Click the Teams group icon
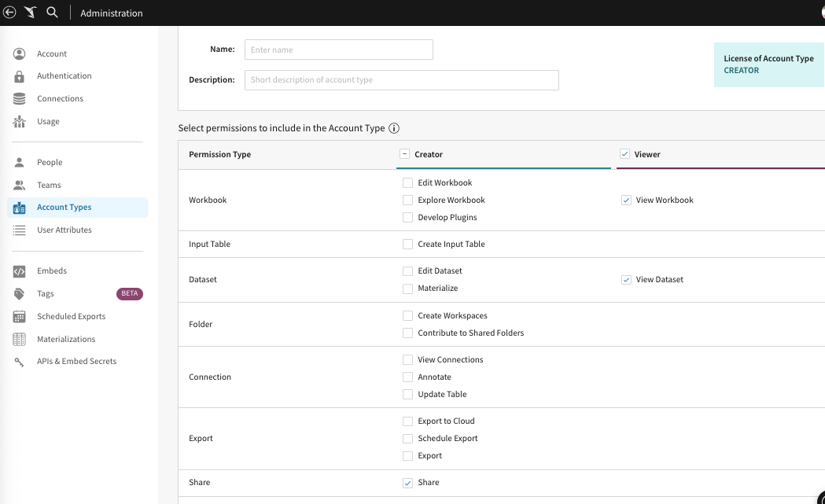The height and width of the screenshot is (504, 825). (x=19, y=186)
